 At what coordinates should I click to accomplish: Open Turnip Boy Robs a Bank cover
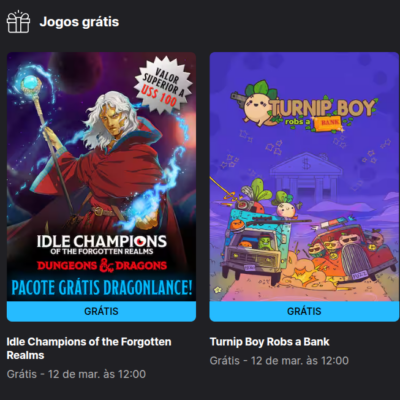pyautogui.click(x=304, y=177)
